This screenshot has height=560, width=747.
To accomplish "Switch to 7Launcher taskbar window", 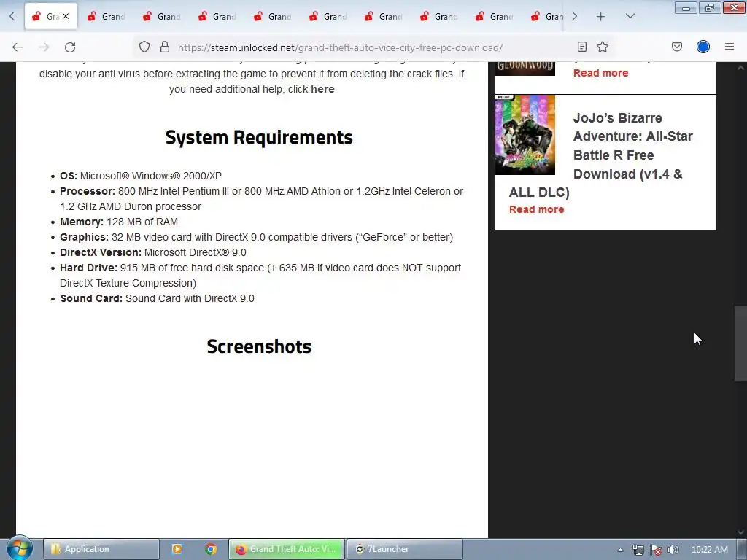I will pyautogui.click(x=404, y=549).
